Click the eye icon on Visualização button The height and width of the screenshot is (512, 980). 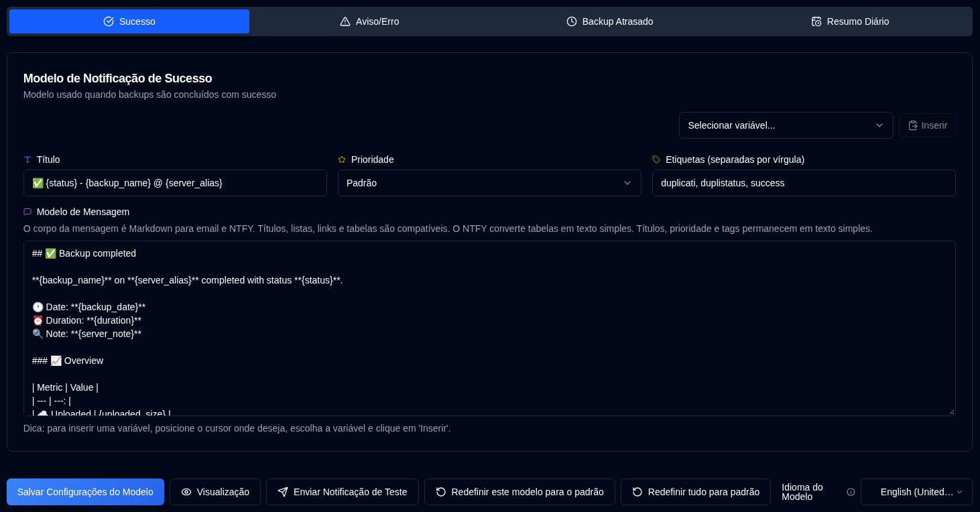186,492
